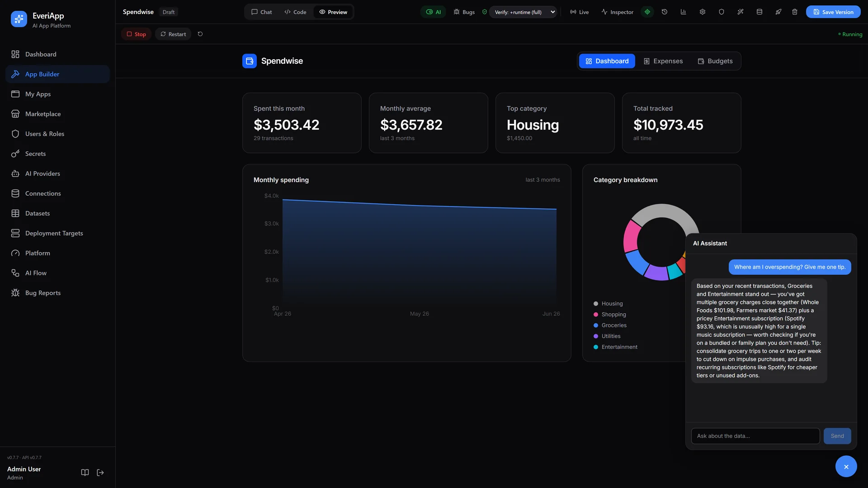
Task: Switch to the Budgets tab
Action: 715,61
